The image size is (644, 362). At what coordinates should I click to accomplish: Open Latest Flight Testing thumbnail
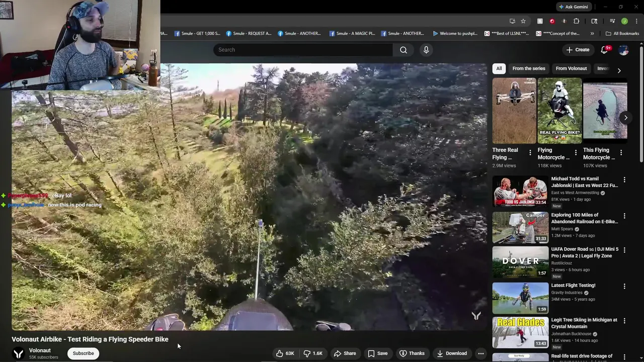[x=520, y=298]
